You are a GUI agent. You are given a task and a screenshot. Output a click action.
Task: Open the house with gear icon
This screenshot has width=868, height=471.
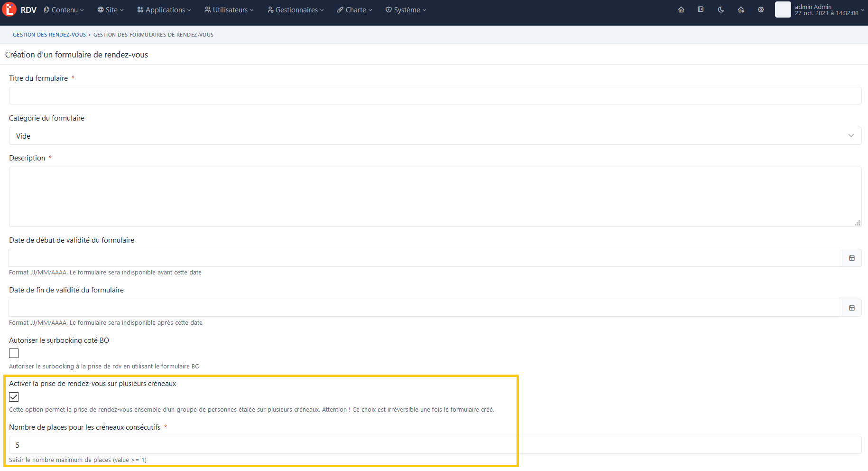point(741,9)
